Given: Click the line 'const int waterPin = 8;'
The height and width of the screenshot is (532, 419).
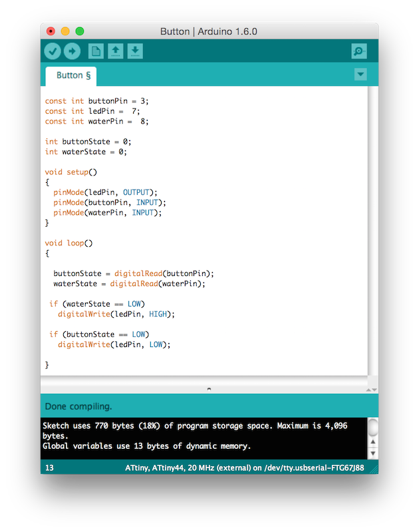Looking at the screenshot, I should (96, 122).
